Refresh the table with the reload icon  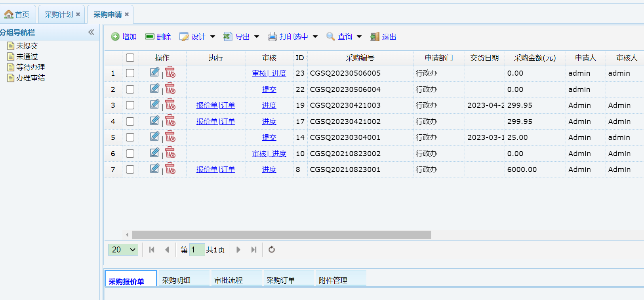coord(272,250)
